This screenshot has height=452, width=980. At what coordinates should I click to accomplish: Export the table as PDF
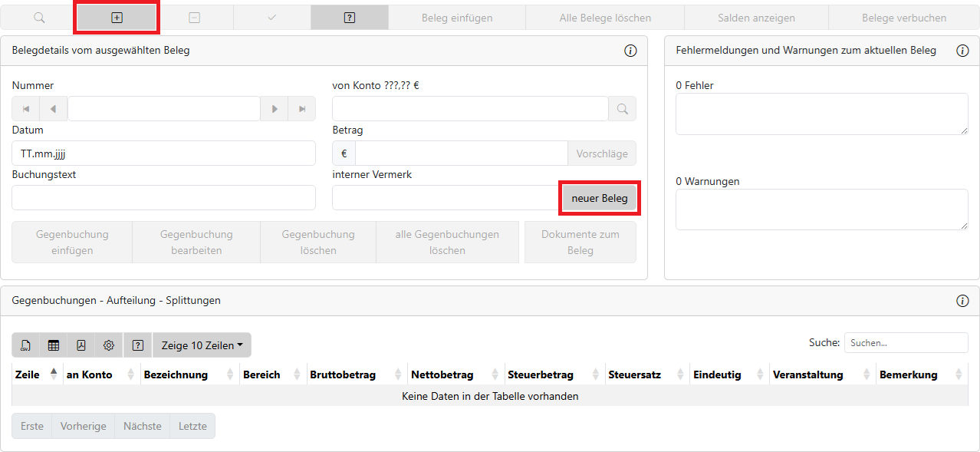point(81,345)
